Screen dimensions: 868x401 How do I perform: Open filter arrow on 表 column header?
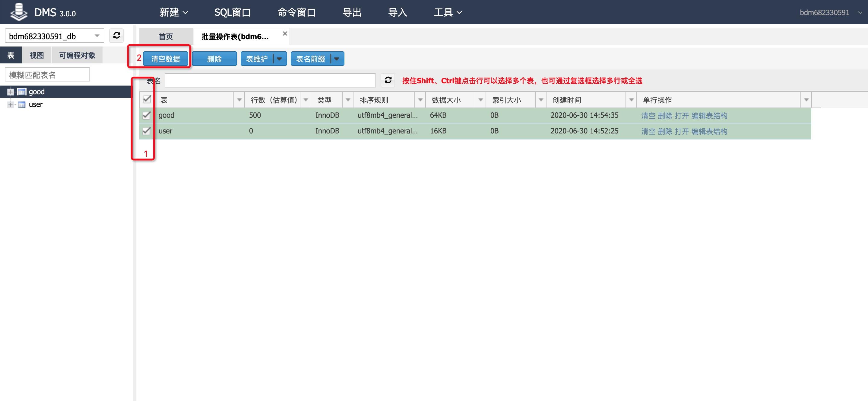(x=239, y=100)
